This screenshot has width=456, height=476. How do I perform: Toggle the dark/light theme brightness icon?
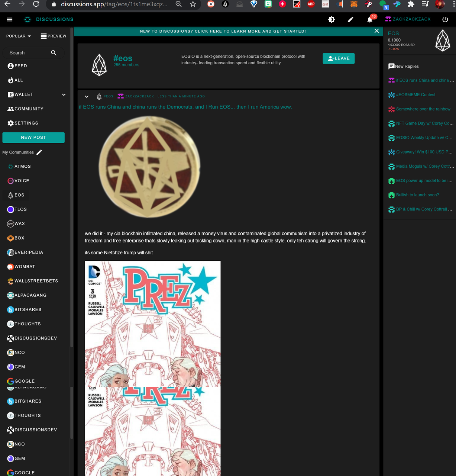[x=332, y=19]
